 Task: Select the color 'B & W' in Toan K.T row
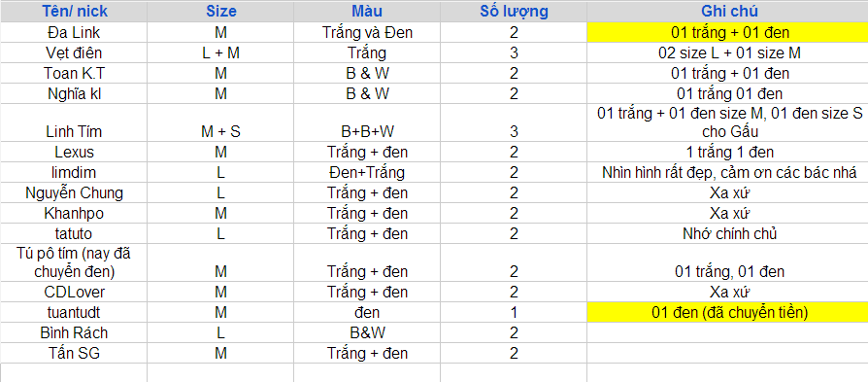coord(367,73)
